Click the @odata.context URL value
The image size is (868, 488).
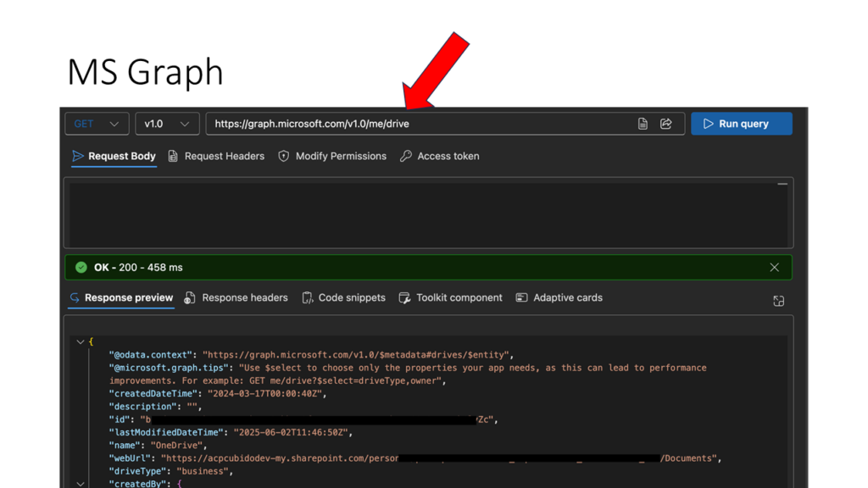coord(355,355)
